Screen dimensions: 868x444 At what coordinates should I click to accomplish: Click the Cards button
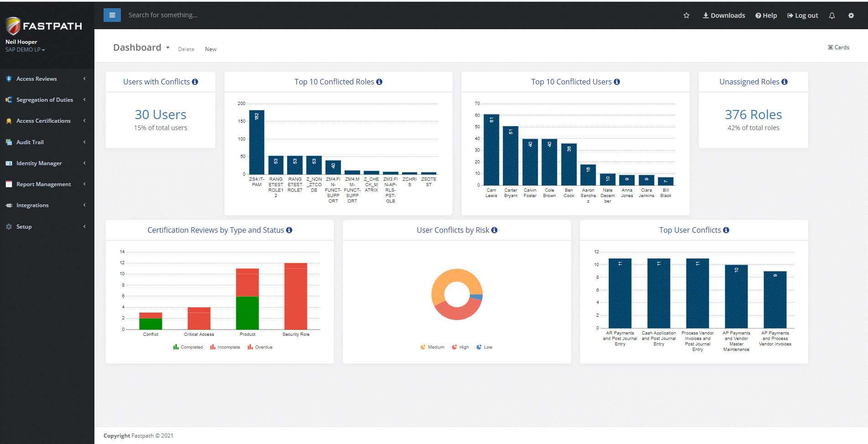pyautogui.click(x=838, y=47)
